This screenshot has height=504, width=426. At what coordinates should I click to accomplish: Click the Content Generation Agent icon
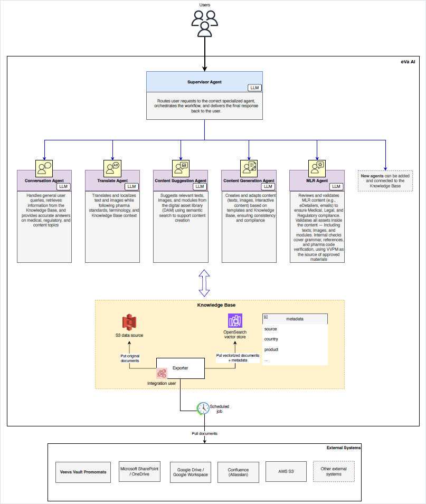click(x=249, y=168)
